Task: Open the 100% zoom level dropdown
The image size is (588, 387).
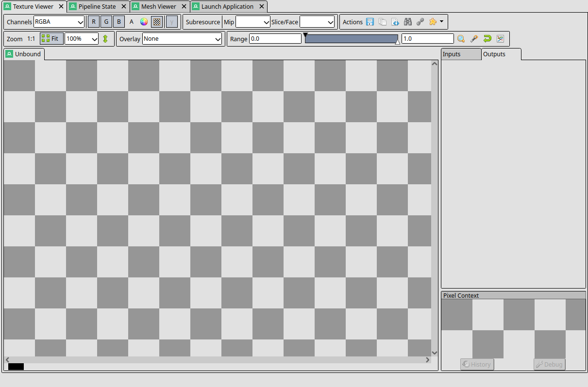Action: pos(82,39)
